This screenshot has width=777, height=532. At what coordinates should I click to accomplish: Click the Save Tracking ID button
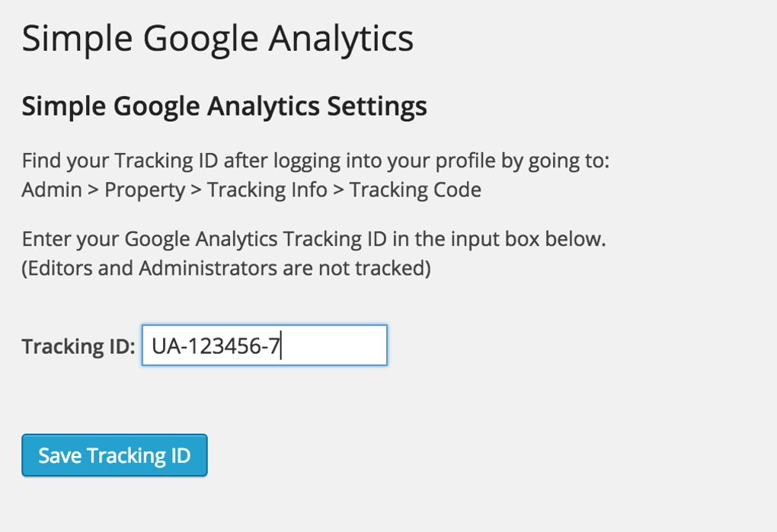(114, 455)
